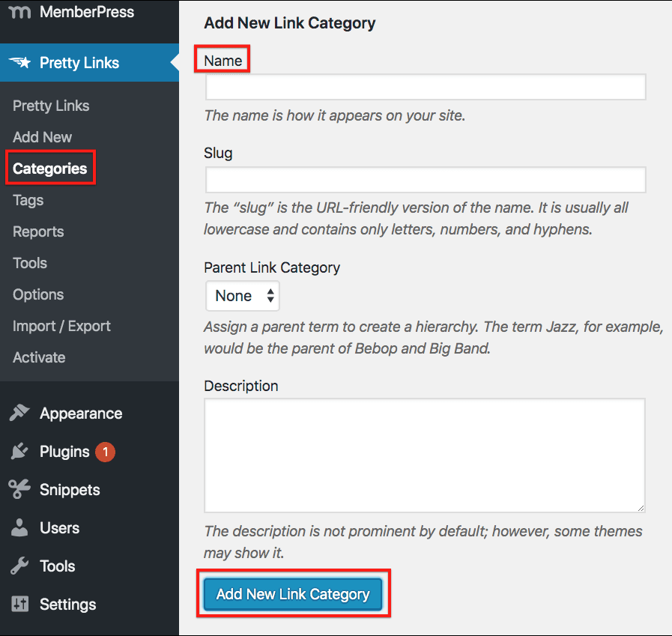Open Reports under Pretty Links
Image resolution: width=672 pixels, height=636 pixels.
tap(38, 231)
